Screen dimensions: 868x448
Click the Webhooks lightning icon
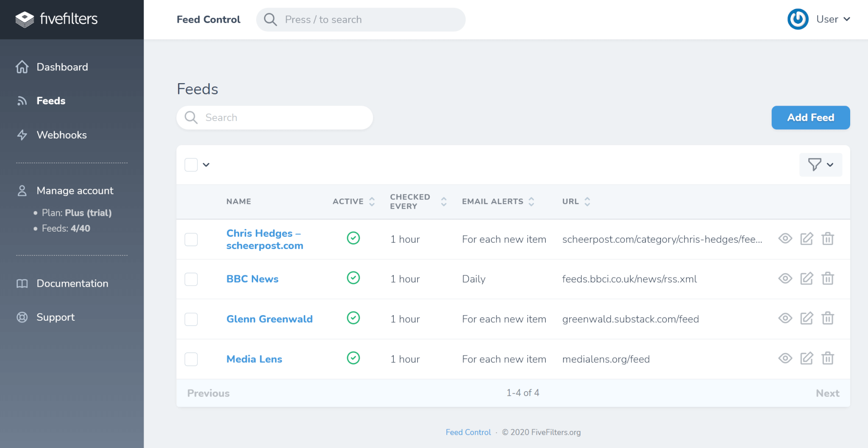[22, 135]
